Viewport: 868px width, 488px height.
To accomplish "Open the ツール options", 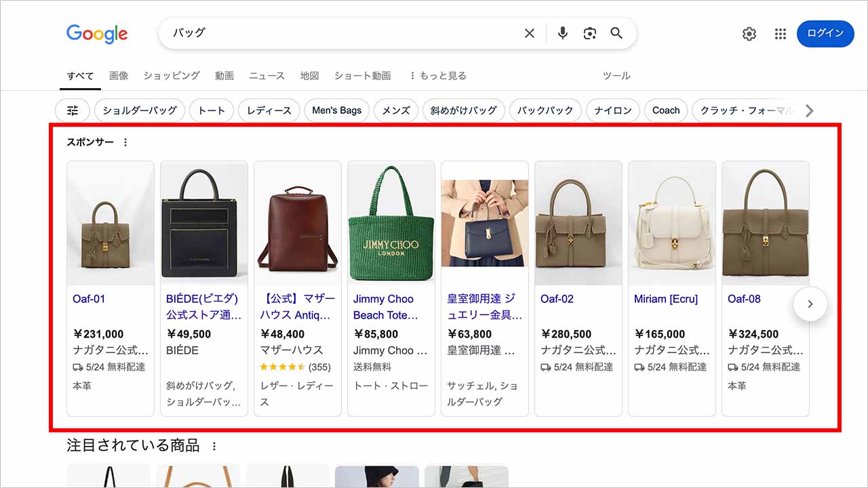I will pyautogui.click(x=616, y=76).
